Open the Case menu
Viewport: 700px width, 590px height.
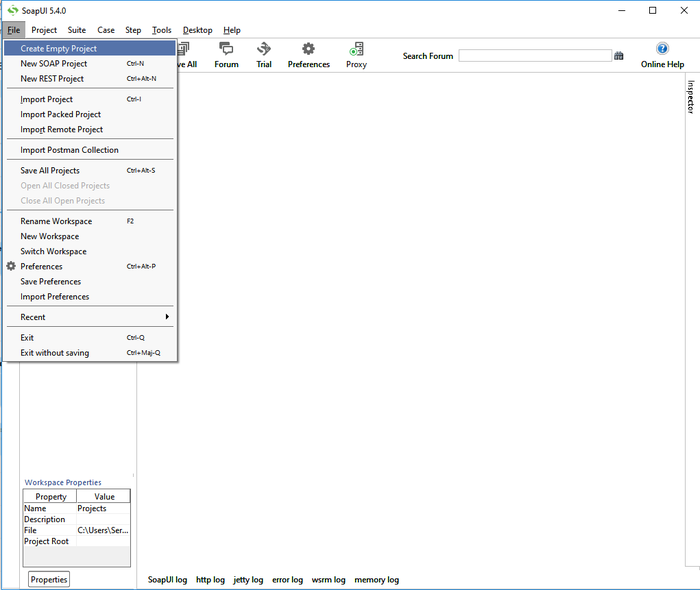pyautogui.click(x=106, y=30)
